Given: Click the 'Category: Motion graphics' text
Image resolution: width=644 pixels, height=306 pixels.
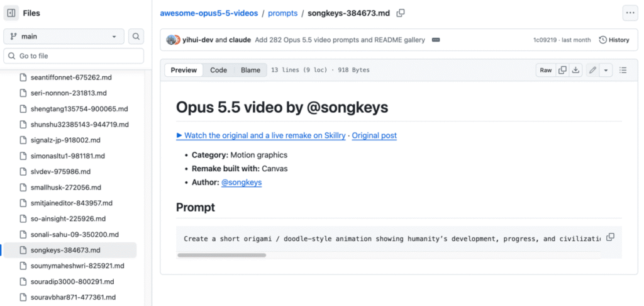Looking at the screenshot, I should click(x=240, y=155).
